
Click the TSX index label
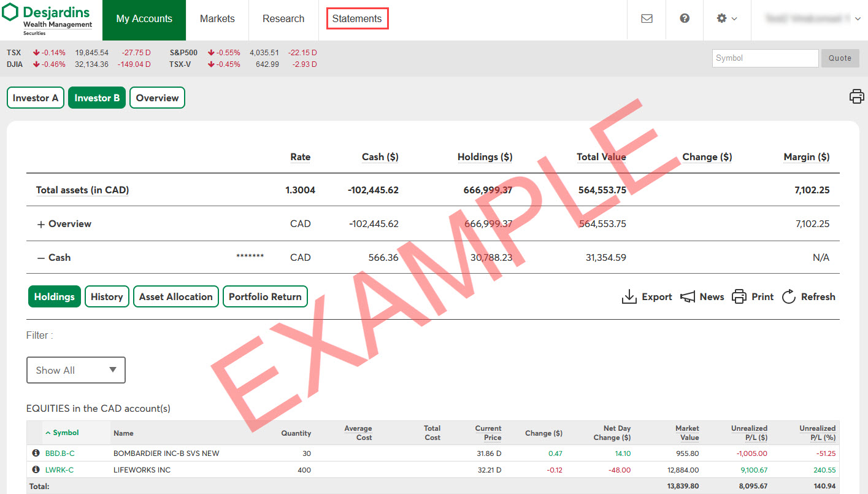pos(13,53)
